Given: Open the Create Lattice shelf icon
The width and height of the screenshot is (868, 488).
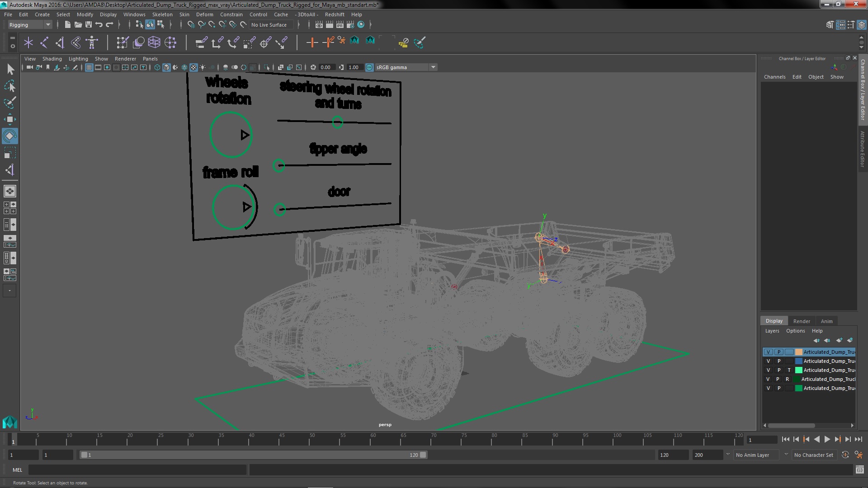Looking at the screenshot, I should pyautogui.click(x=154, y=42).
